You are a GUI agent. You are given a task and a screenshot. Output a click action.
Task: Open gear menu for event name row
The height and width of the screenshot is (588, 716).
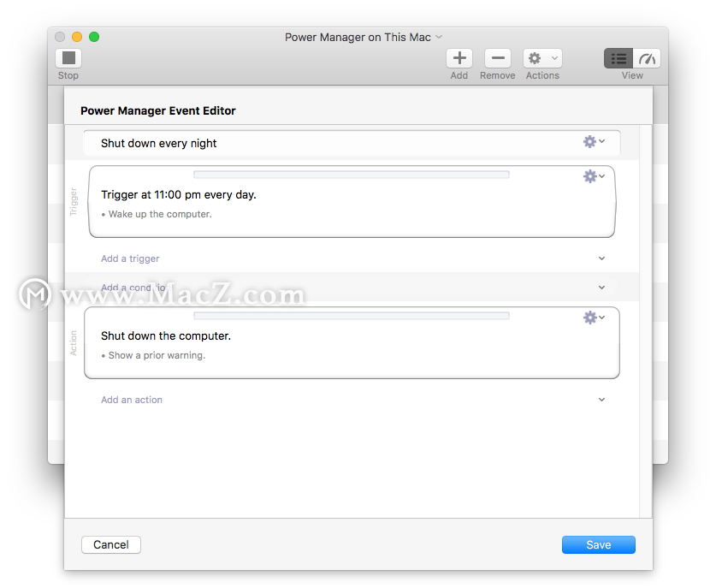pos(594,141)
